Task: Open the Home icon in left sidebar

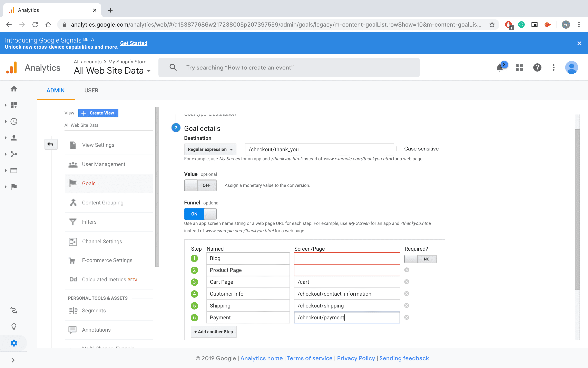Action: click(14, 89)
